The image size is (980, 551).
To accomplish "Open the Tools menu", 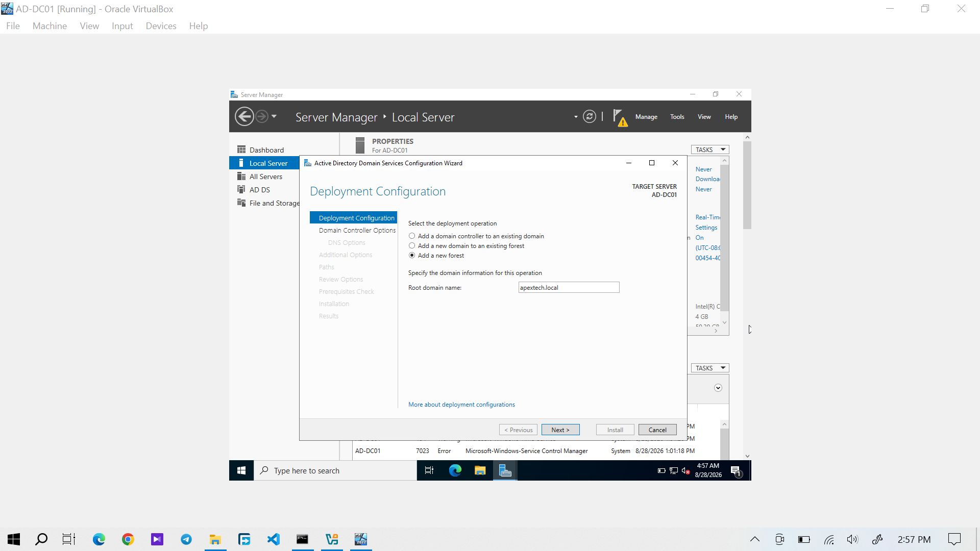I will [x=677, y=117].
